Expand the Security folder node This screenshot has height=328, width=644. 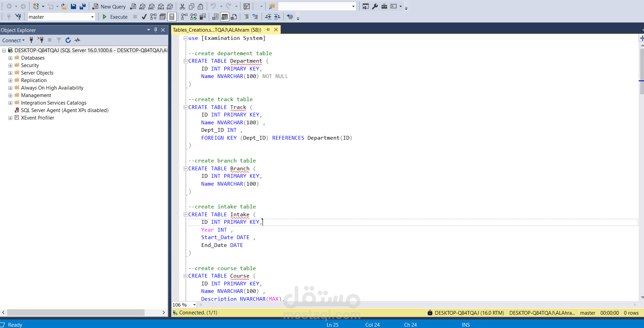[x=10, y=65]
